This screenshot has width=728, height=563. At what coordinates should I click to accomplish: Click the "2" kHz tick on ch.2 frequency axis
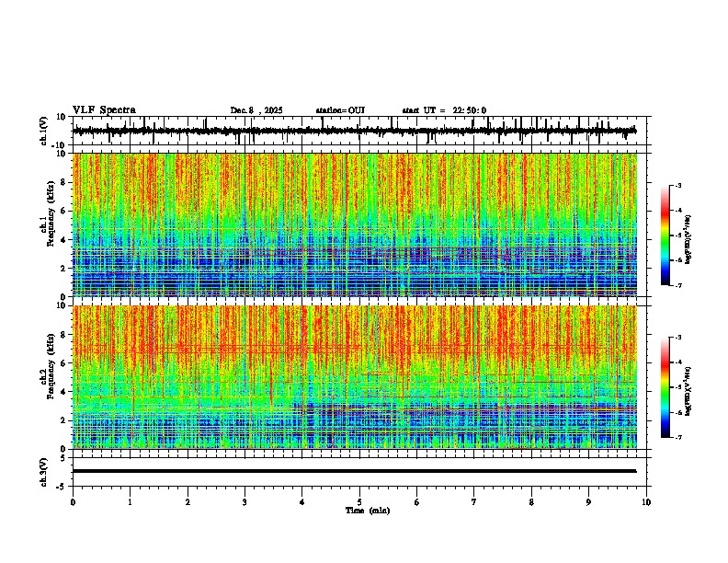click(64, 420)
